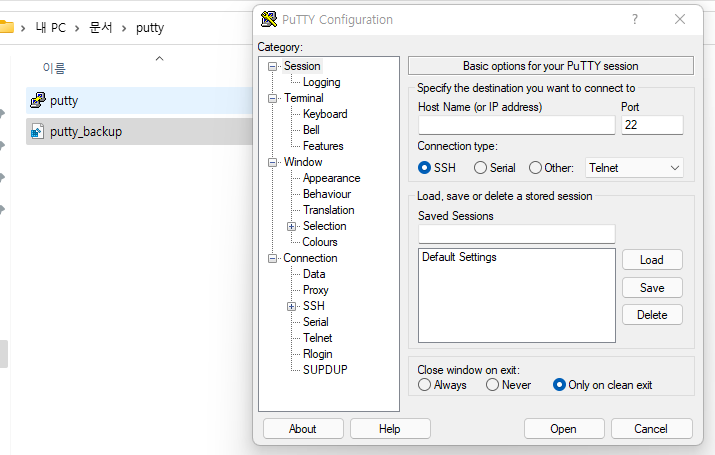Click 문서 in the Explorer breadcrumb
Screen dimensions: 715x455
tap(101, 28)
